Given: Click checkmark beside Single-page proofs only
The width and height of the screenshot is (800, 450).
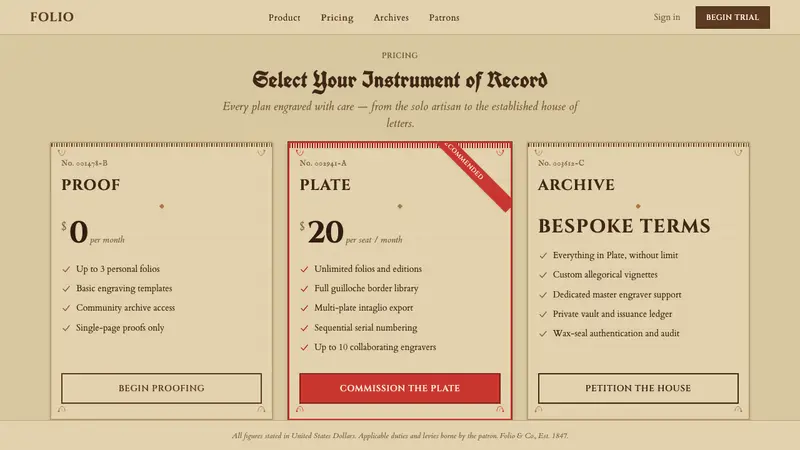Looking at the screenshot, I should [66, 328].
